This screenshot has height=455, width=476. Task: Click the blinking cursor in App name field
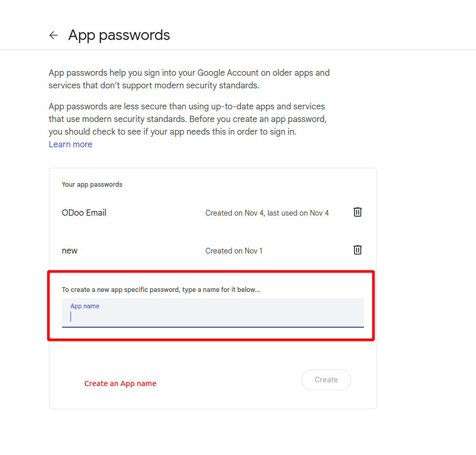pyautogui.click(x=71, y=317)
